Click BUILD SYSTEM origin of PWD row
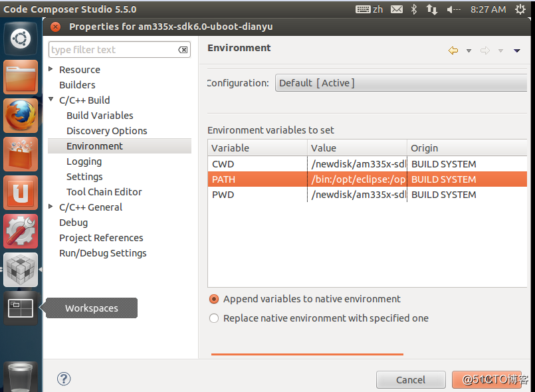This screenshot has width=535, height=392. pos(443,195)
